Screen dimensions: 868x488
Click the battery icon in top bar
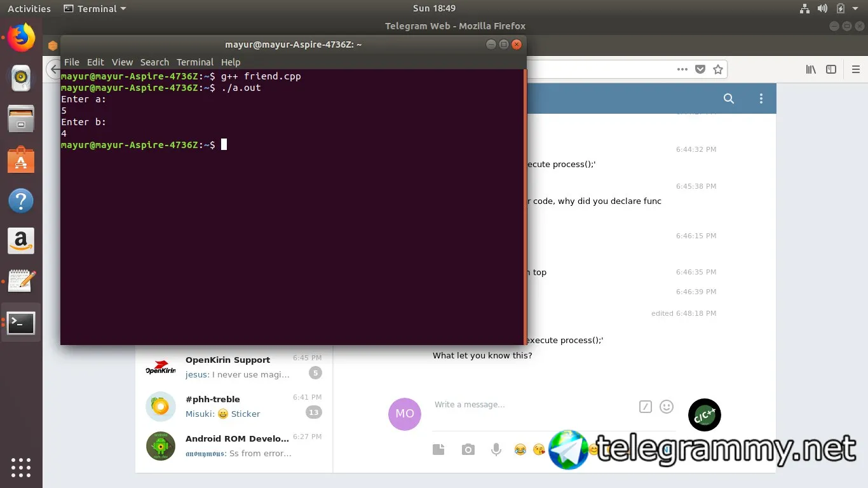[x=840, y=8]
